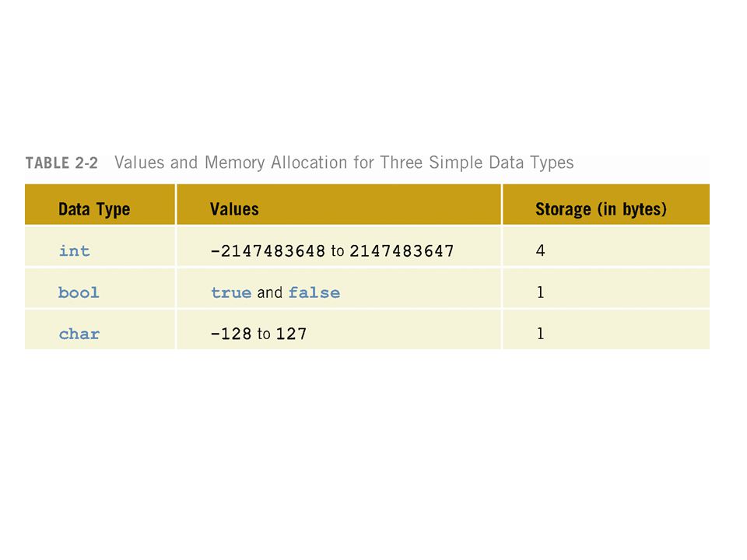The image size is (747, 560).
Task: Click the word to in the int range
Action: click(337, 251)
